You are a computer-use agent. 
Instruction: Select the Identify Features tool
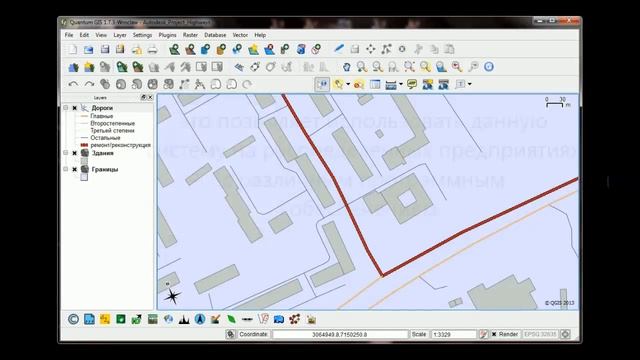322,84
